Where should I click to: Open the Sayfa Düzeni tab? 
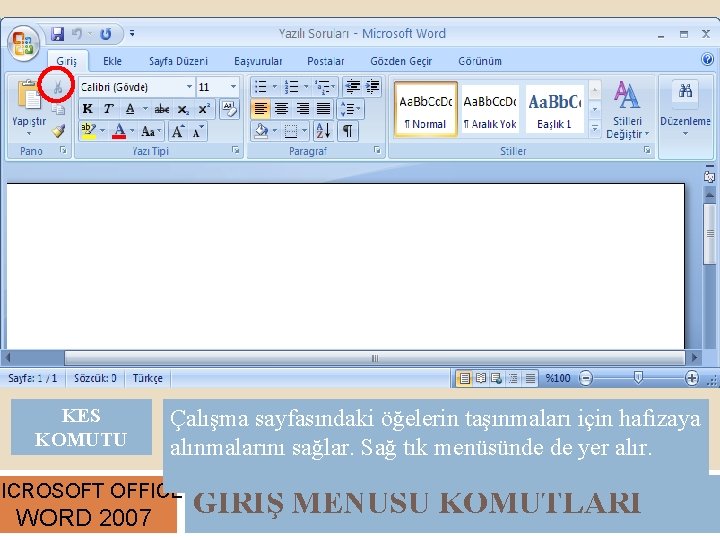178,61
